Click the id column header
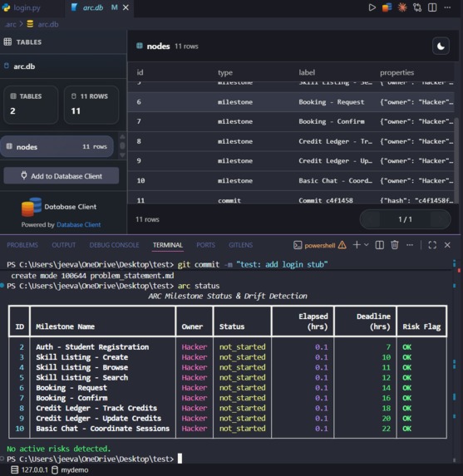The height and width of the screenshot is (476, 463). coord(140,72)
